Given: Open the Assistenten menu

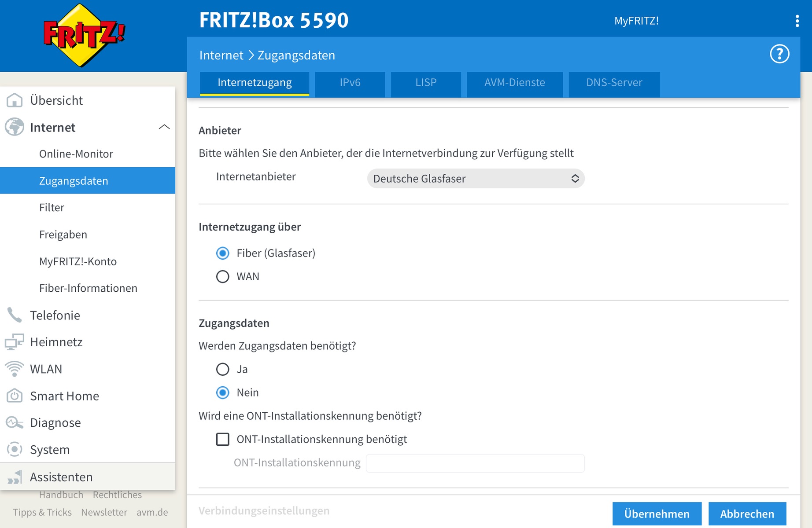Looking at the screenshot, I should 88,477.
